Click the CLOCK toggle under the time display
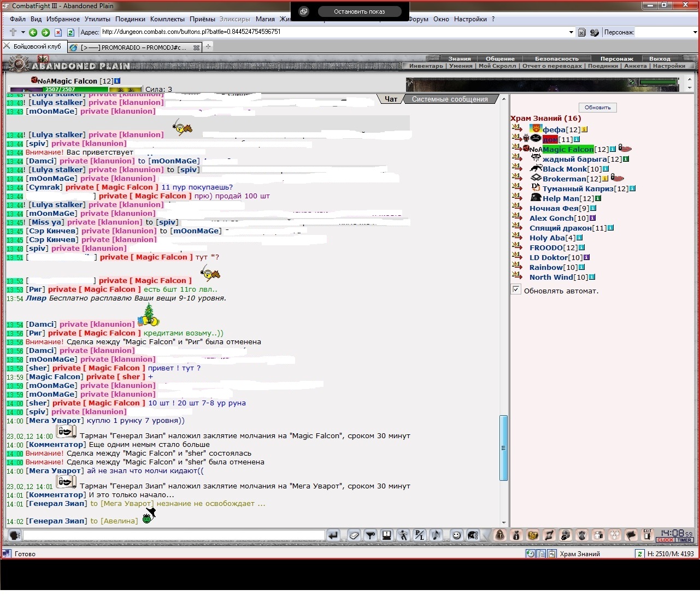This screenshot has width=700, height=601. click(665, 540)
